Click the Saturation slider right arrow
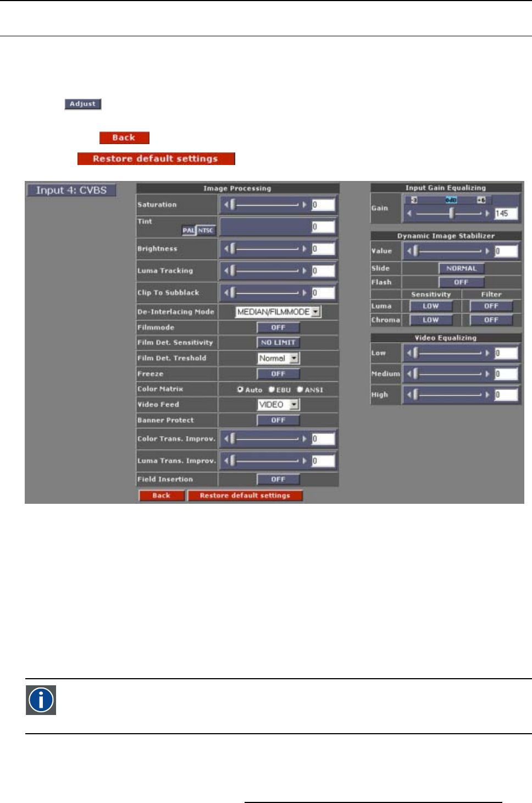This screenshot has width=532, height=803. pyautogui.click(x=304, y=205)
